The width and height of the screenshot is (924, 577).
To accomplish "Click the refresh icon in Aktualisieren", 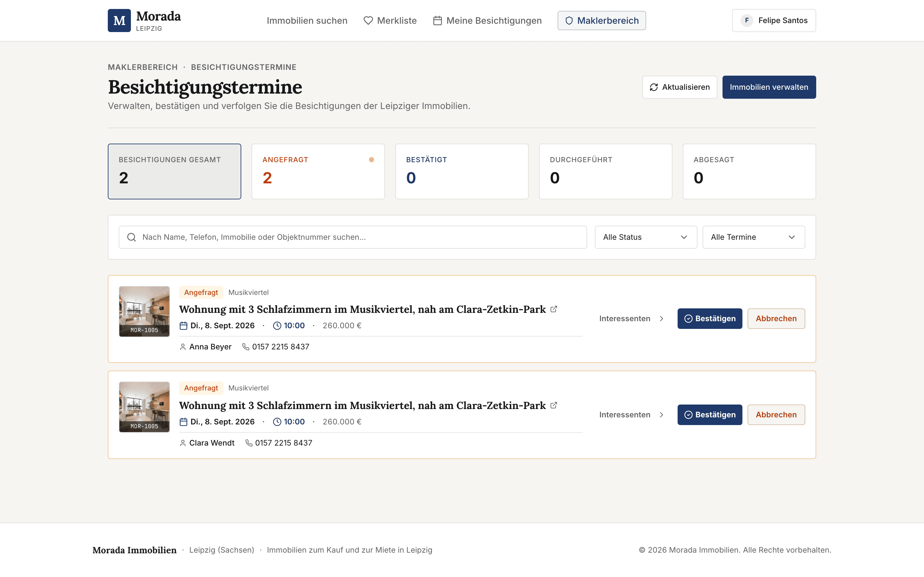I will coord(654,88).
